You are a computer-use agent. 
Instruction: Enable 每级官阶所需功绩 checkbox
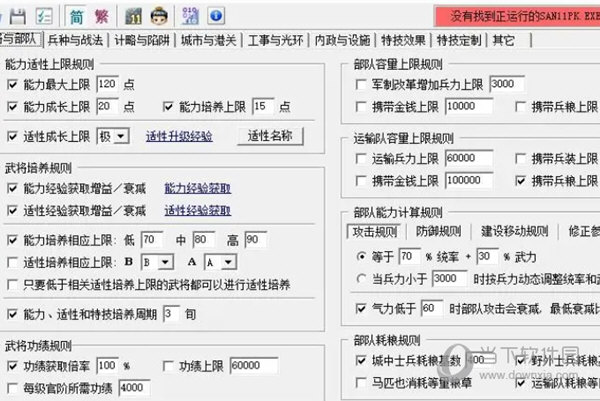coord(13,388)
